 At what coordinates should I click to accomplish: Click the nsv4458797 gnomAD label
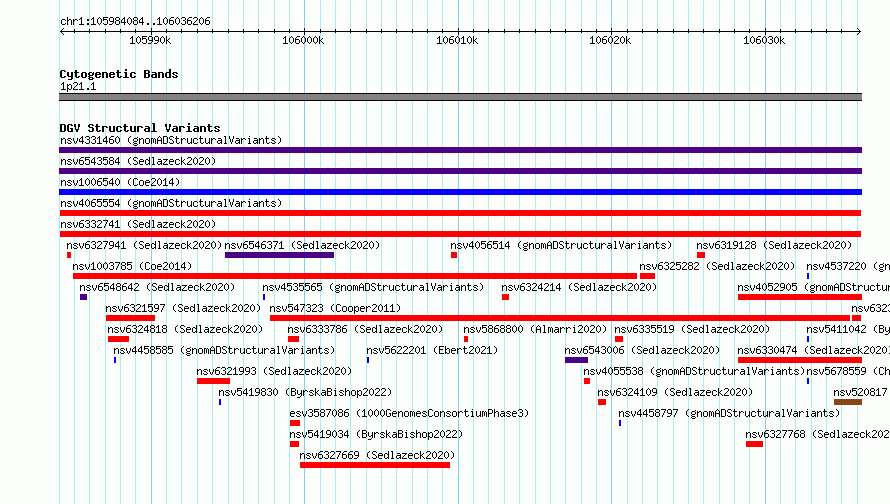pyautogui.click(x=729, y=413)
